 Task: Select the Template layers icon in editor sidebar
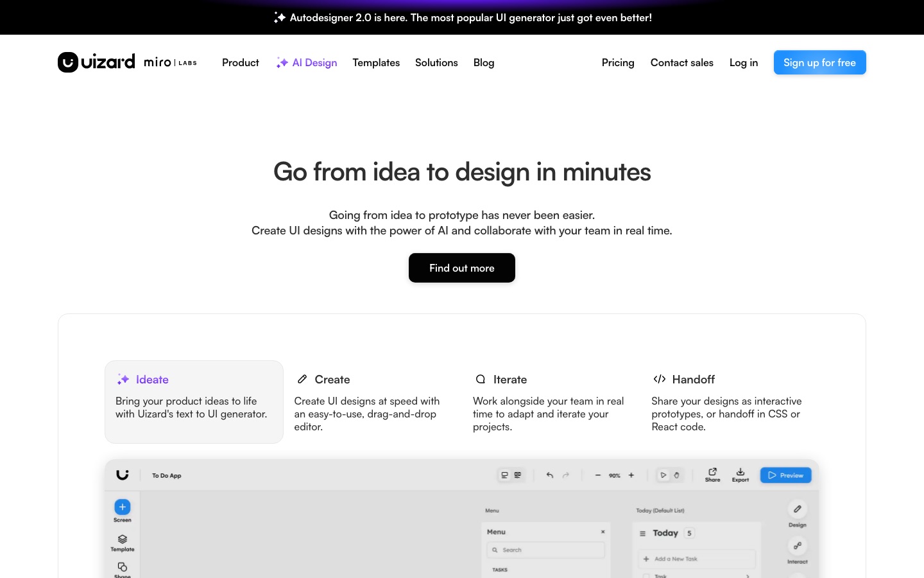(123, 539)
